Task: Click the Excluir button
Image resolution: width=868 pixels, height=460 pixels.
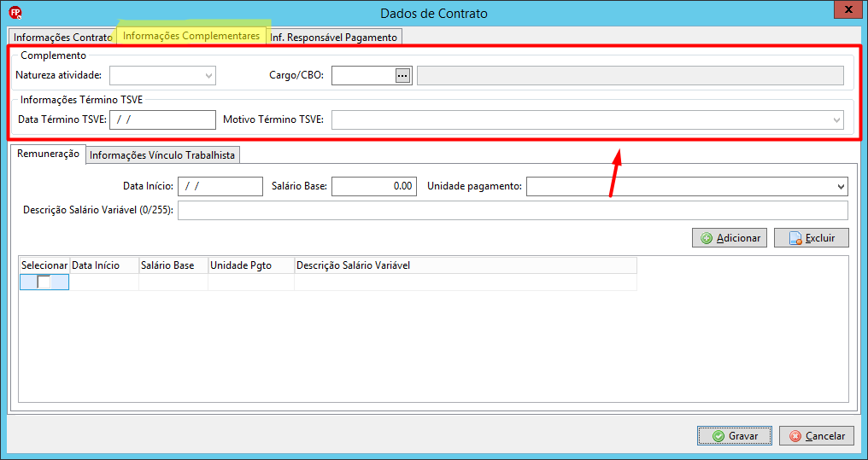Action: click(812, 238)
